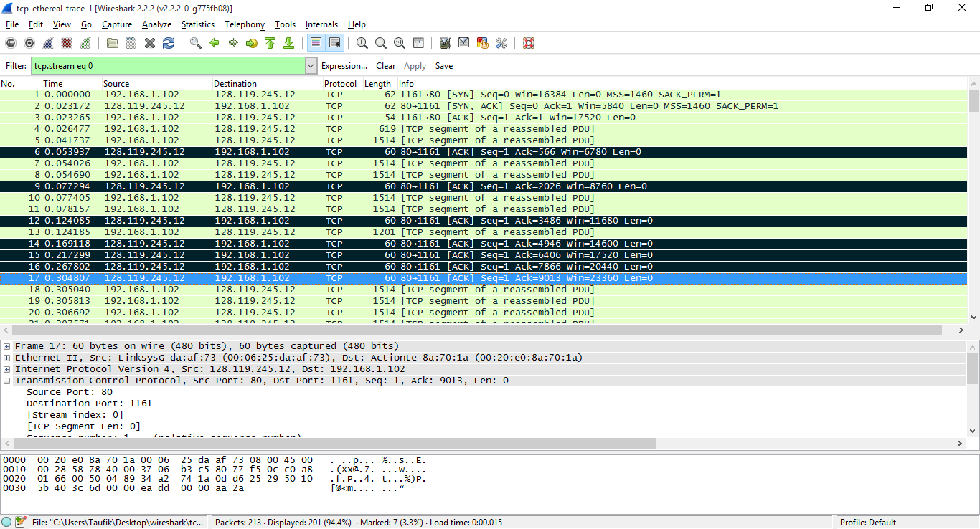980x529 pixels.
Task: Open a capture file
Action: pos(113,43)
